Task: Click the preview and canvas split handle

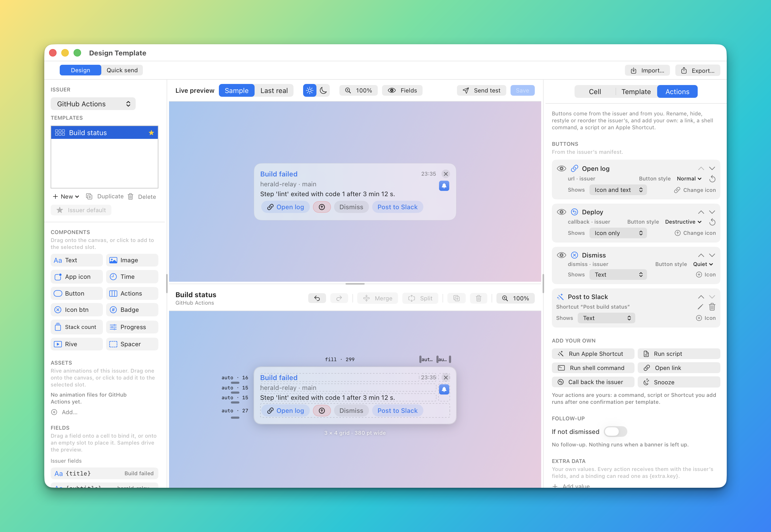Action: click(x=355, y=284)
